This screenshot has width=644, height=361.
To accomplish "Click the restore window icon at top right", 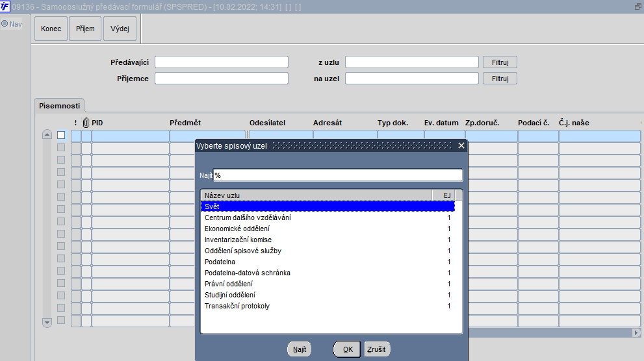I will [x=638, y=6].
